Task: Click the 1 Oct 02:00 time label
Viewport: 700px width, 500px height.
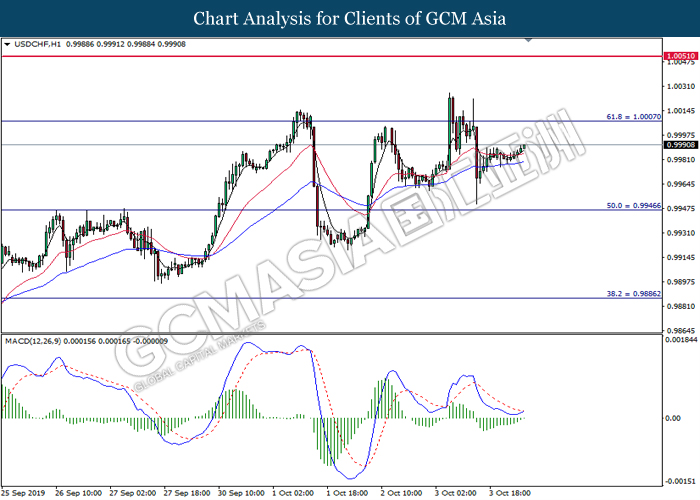Action: tap(294, 492)
